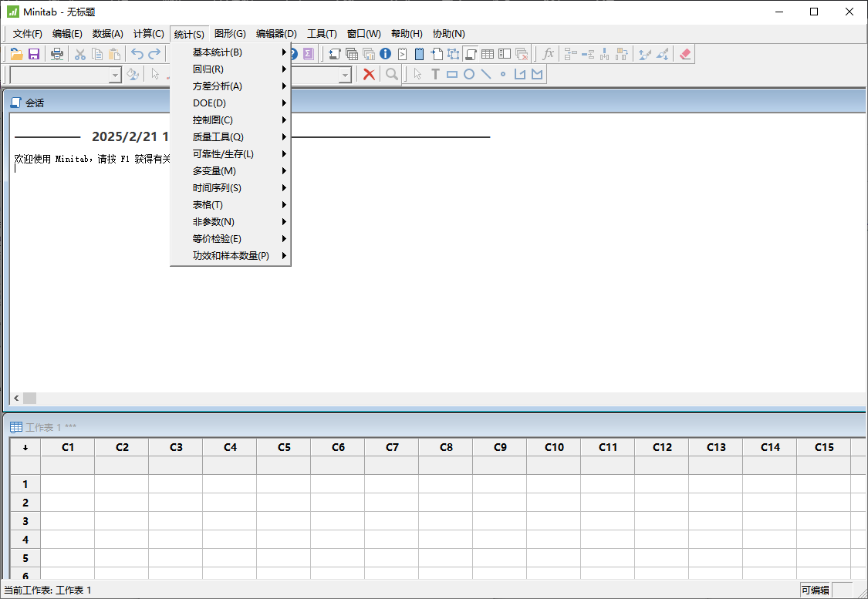Click the magnifier find icon

[x=392, y=74]
